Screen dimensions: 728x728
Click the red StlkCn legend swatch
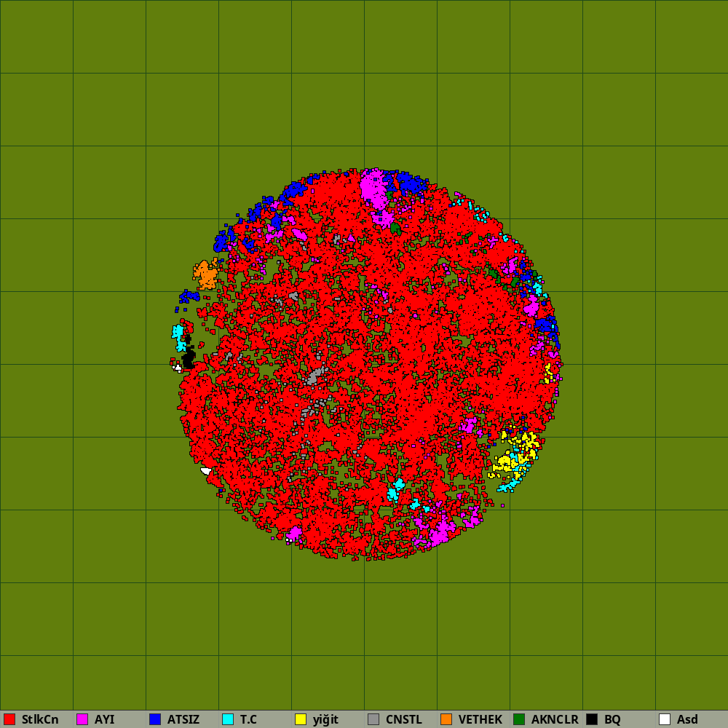9,719
